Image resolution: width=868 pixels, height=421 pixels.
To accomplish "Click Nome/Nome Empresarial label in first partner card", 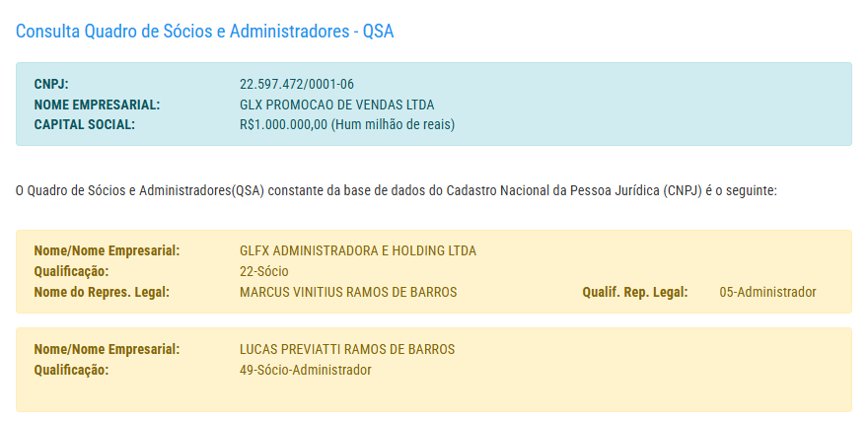I will coord(107,251).
